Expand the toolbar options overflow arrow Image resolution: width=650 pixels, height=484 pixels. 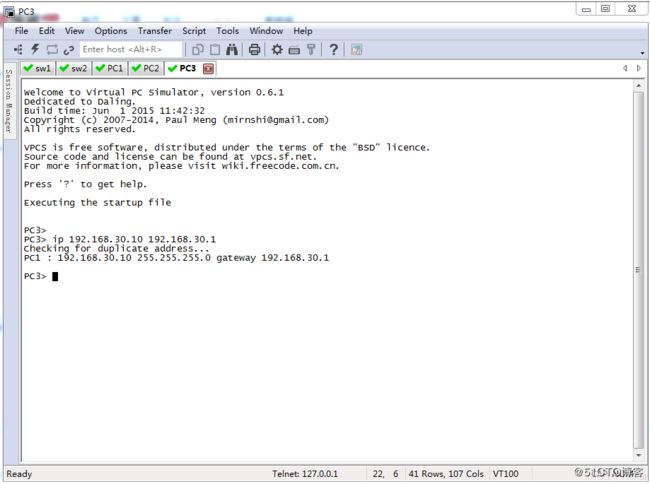click(x=642, y=53)
